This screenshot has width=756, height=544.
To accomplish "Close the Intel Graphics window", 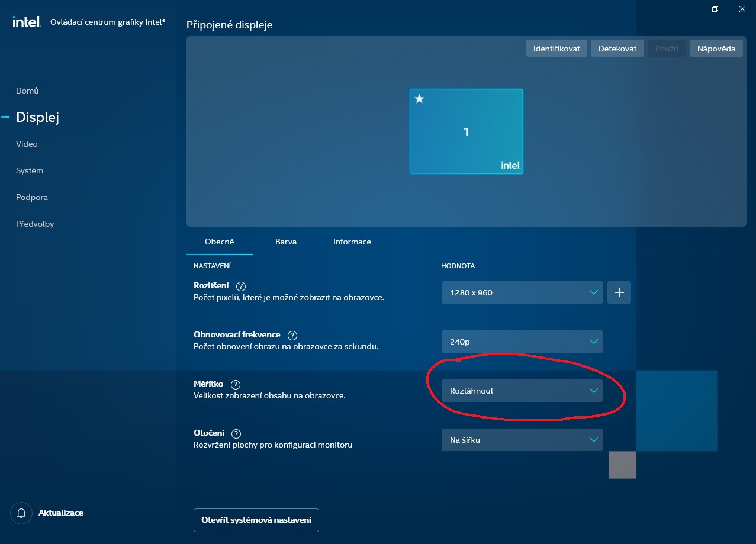I will 742,9.
